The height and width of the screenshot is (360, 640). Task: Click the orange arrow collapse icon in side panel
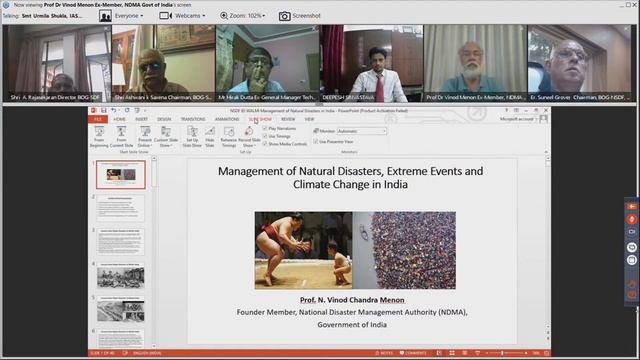[x=631, y=207]
